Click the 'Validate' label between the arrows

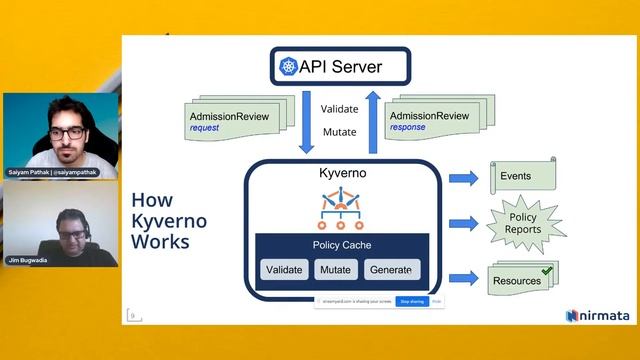(340, 109)
